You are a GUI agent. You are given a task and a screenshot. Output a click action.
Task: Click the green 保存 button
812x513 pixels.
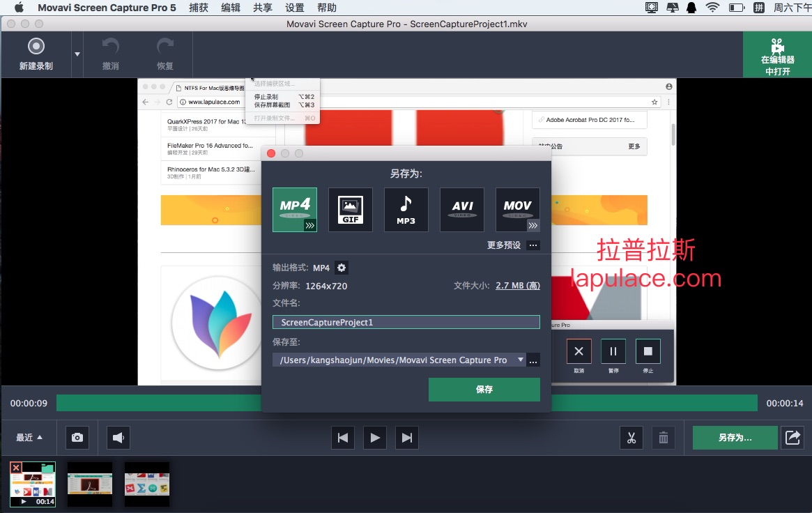484,390
